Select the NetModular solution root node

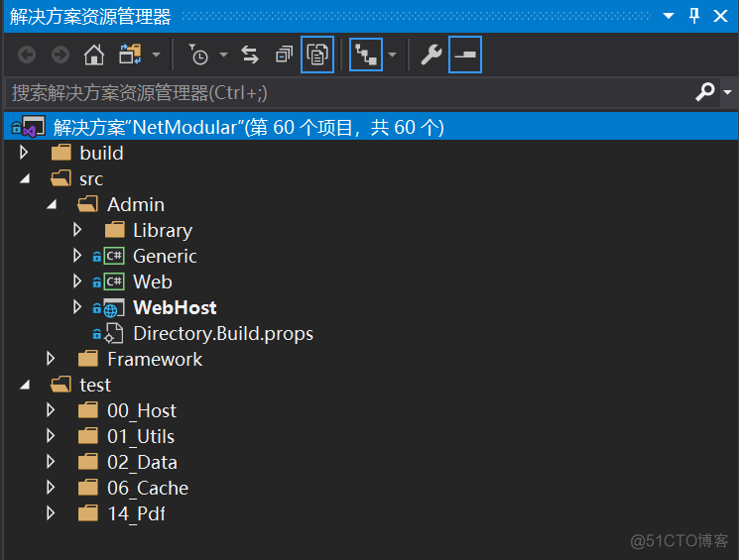371,127
